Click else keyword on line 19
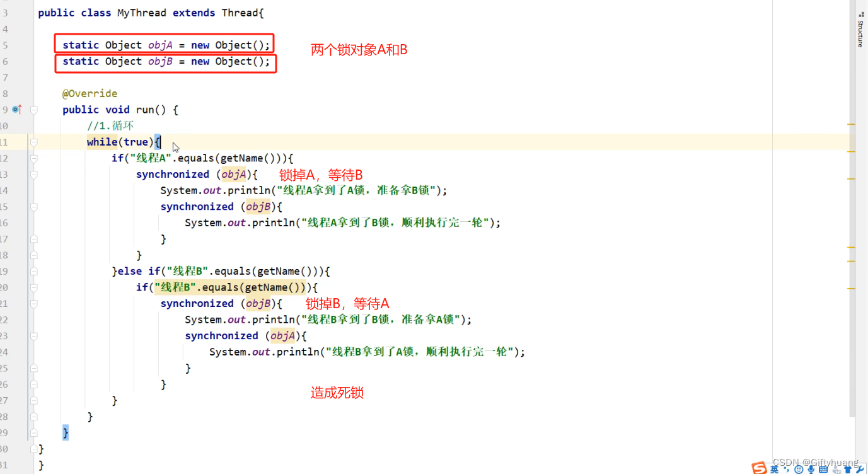This screenshot has width=868, height=474. click(x=130, y=271)
